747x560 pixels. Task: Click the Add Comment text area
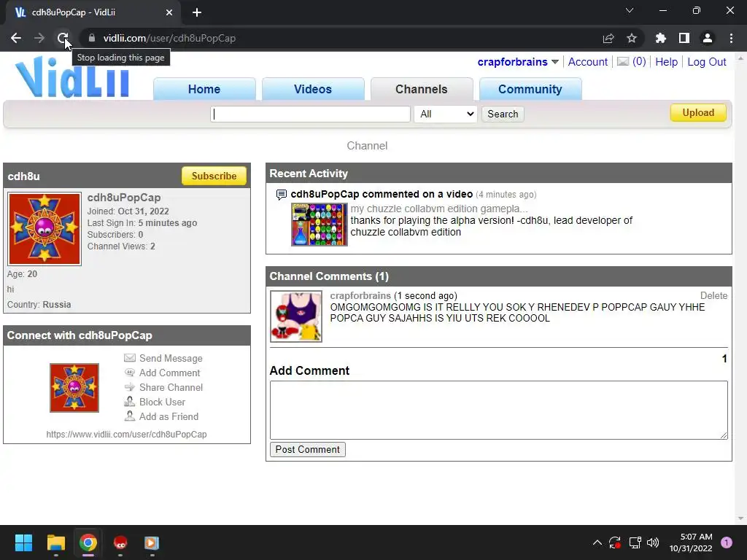(x=498, y=410)
